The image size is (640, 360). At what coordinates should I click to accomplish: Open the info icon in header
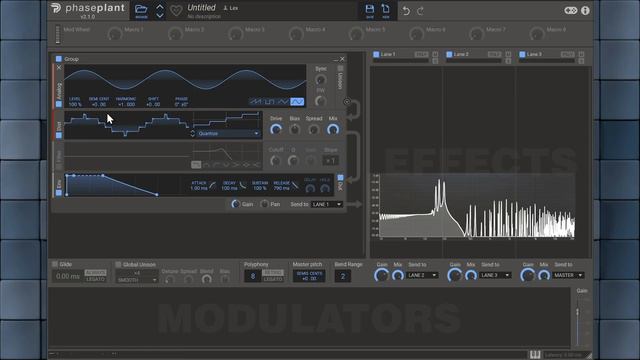tap(585, 10)
